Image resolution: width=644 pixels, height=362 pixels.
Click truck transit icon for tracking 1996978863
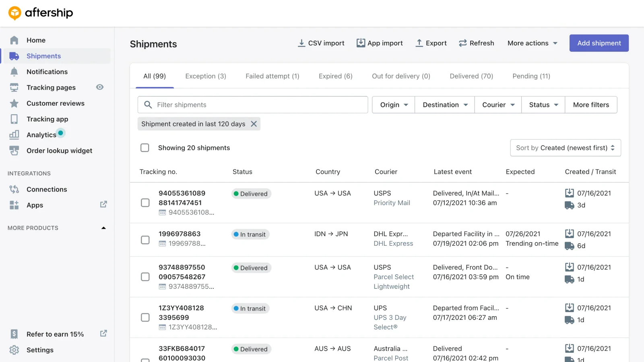pyautogui.click(x=570, y=246)
